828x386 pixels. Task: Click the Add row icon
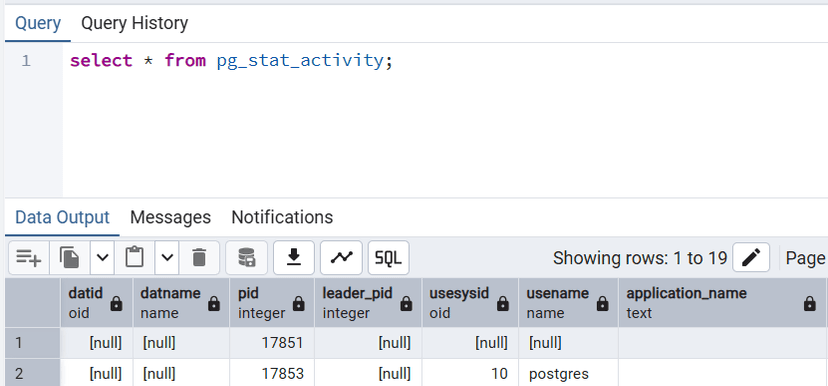click(29, 258)
